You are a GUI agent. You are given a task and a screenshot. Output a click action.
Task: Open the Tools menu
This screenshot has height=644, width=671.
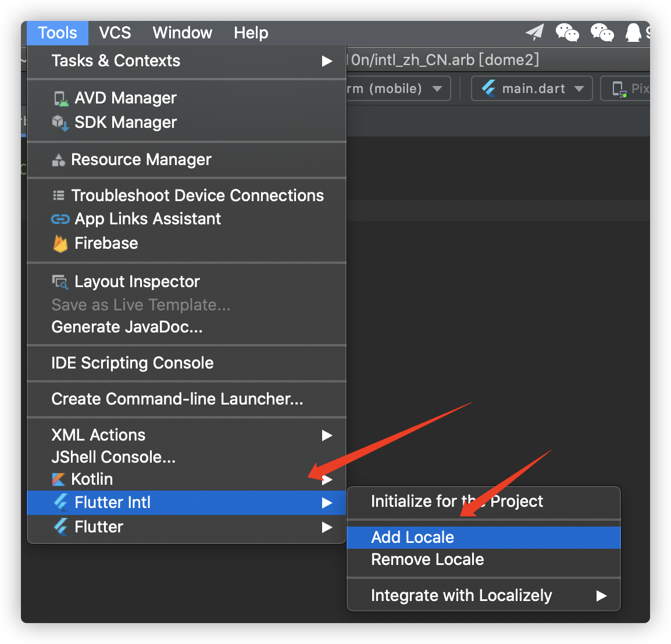[x=58, y=33]
